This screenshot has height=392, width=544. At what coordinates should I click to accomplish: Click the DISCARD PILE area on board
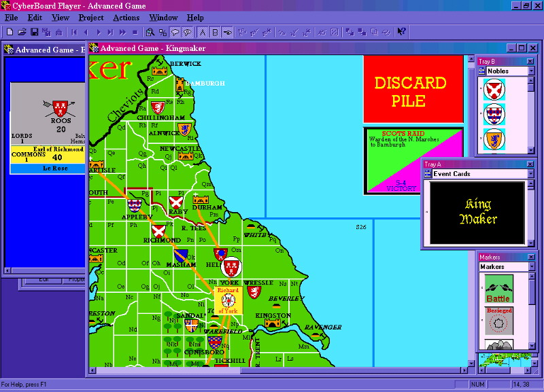pyautogui.click(x=413, y=89)
